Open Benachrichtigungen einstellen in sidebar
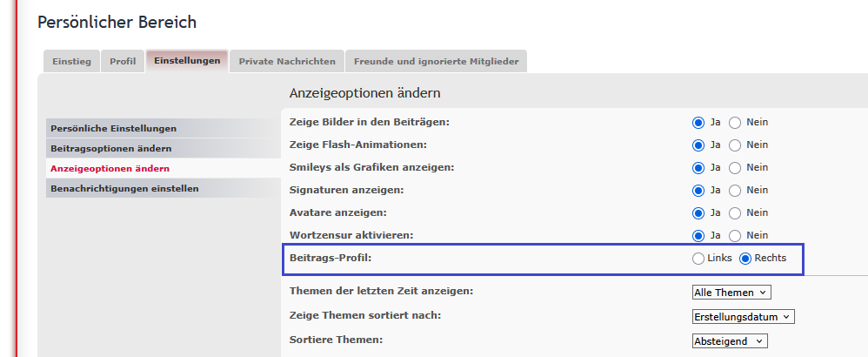 click(124, 188)
